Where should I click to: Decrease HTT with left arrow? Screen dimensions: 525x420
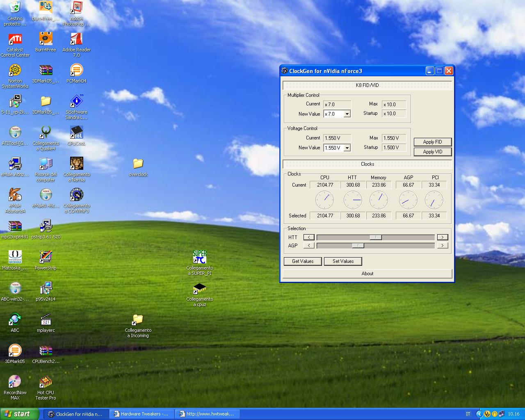(x=309, y=237)
